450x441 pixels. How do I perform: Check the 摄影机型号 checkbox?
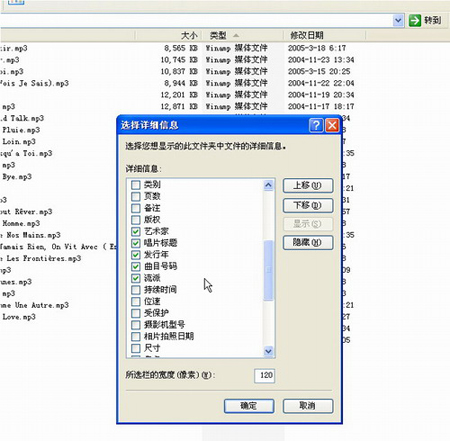pyautogui.click(x=136, y=325)
